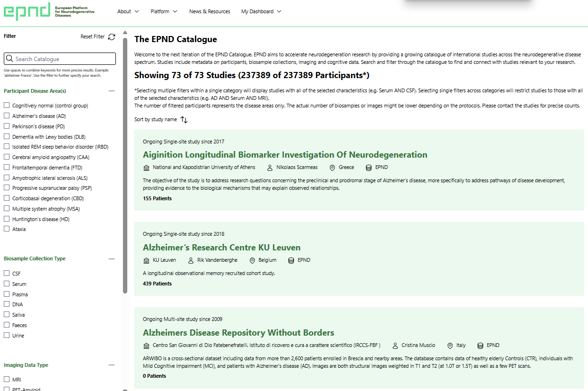Select Corticobasal degeneration (CBD) checkbox
The width and height of the screenshot is (588, 391).
tap(7, 198)
